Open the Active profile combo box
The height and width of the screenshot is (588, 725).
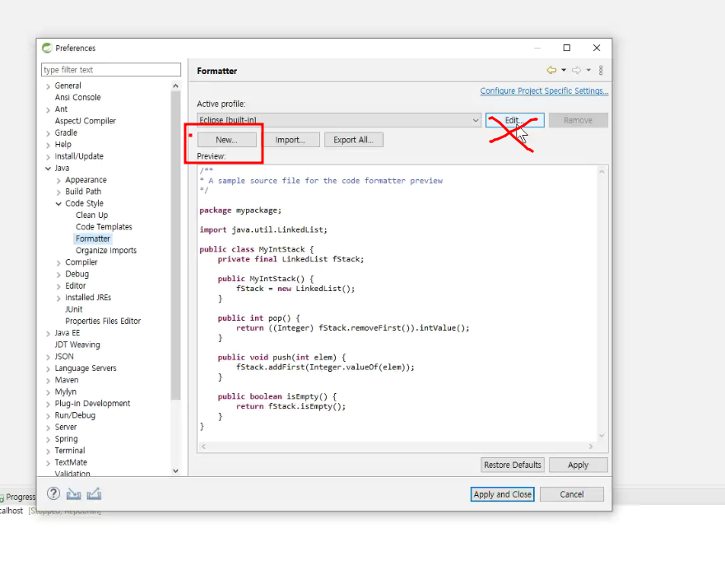point(339,120)
